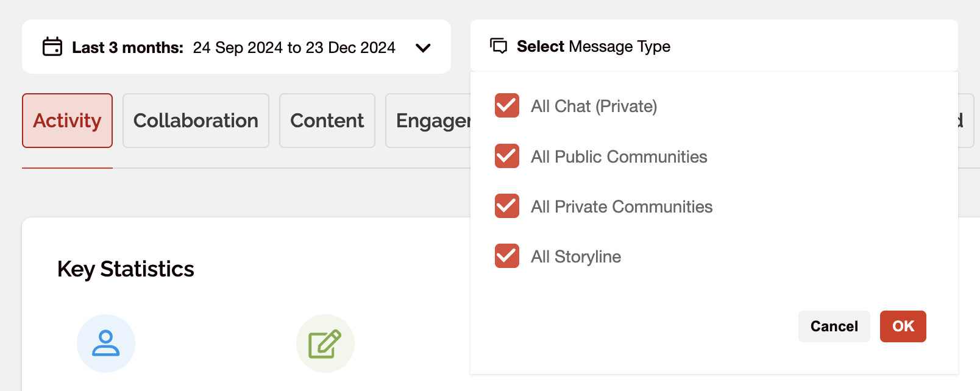The width and height of the screenshot is (980, 391).
Task: Click the green edit pencil icon
Action: click(x=325, y=343)
